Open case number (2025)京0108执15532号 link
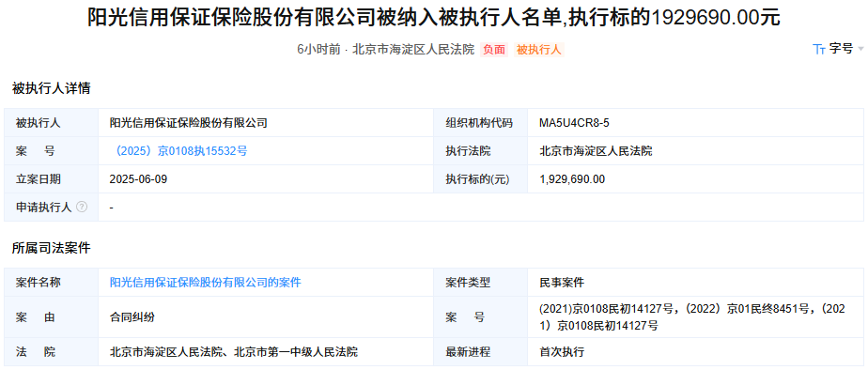 (181, 151)
